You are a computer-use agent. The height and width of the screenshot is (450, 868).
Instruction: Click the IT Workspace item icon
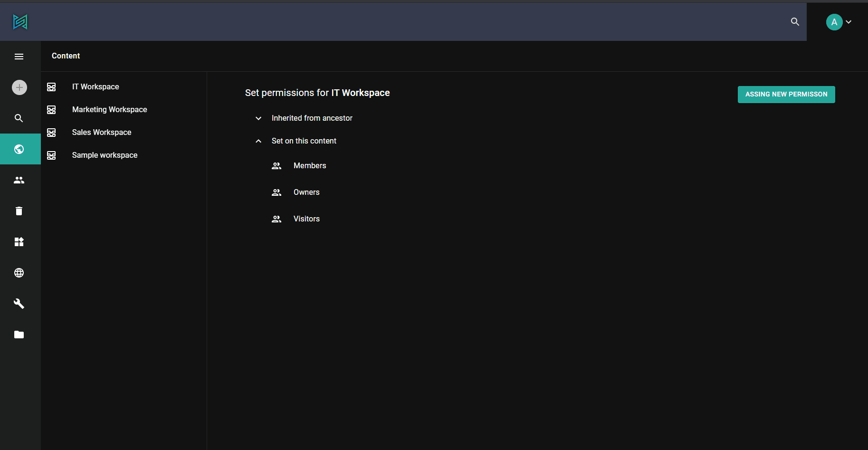(51, 87)
